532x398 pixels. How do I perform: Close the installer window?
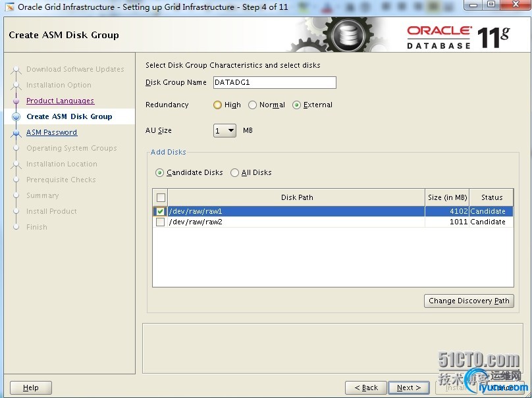pyautogui.click(x=516, y=5)
